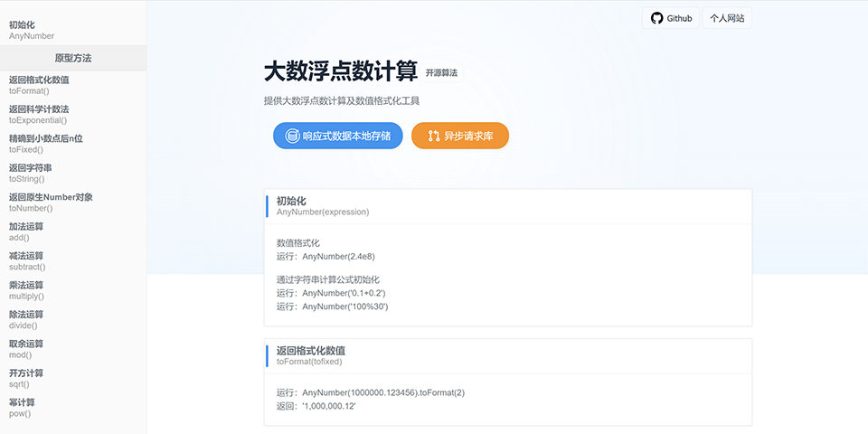Image resolution: width=868 pixels, height=434 pixels.
Task: Click the Github octocat icon
Action: (657, 18)
